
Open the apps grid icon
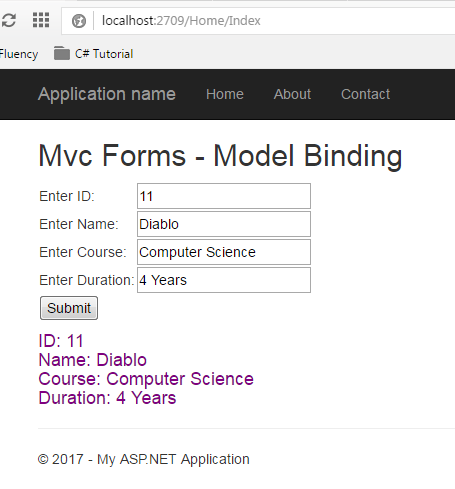pos(41,20)
